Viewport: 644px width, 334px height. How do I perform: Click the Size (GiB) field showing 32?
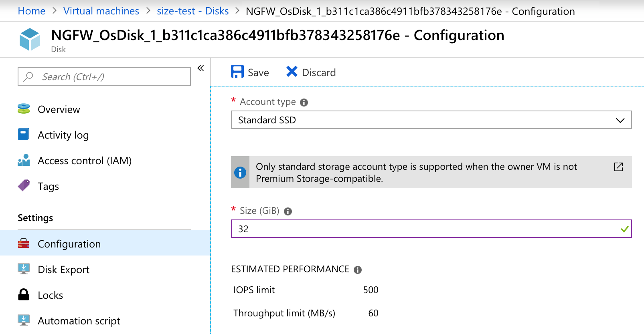tap(431, 229)
